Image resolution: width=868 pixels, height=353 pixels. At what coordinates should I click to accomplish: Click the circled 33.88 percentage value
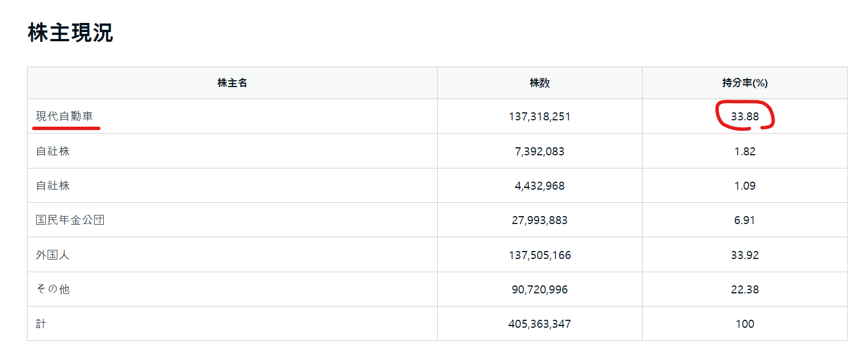click(745, 117)
